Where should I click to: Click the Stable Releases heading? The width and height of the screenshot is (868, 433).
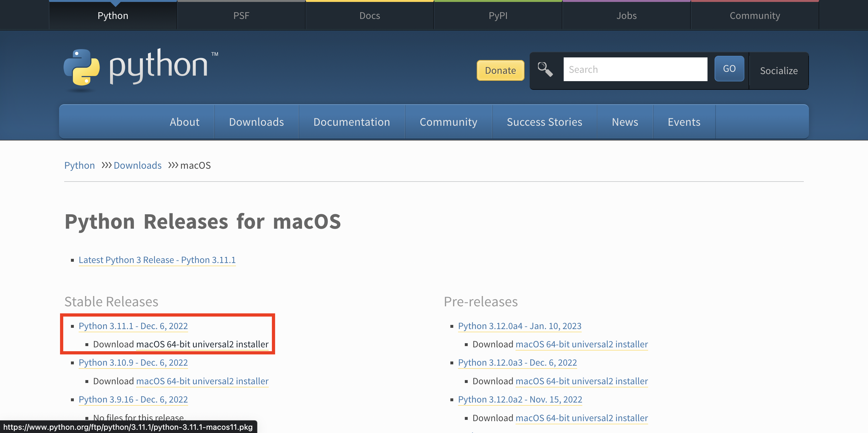(x=111, y=301)
